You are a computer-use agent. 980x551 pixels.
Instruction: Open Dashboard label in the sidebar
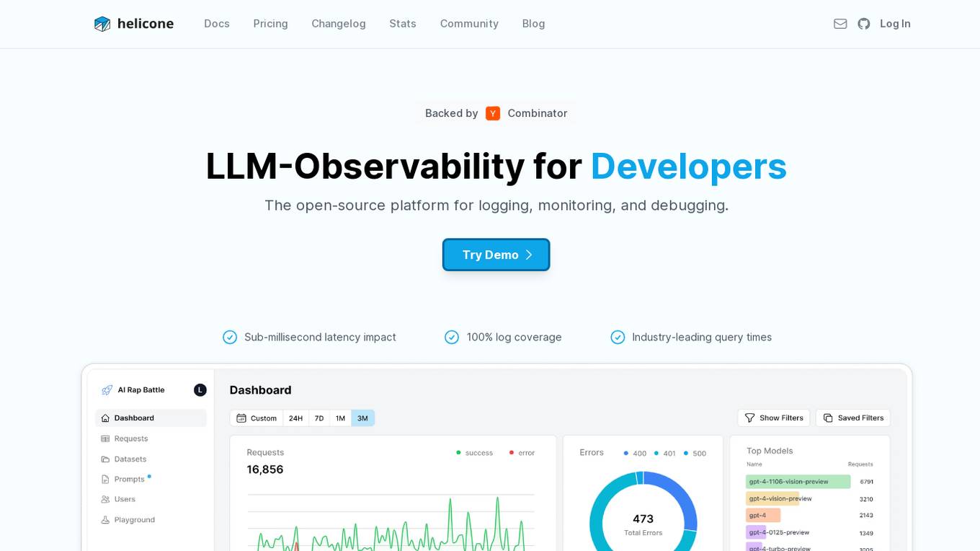134,418
